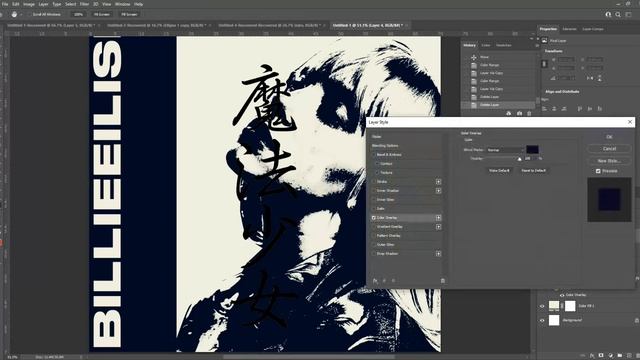Click Cancel in Layer Style dialog
Viewport: 640px width, 360px height.
point(609,149)
